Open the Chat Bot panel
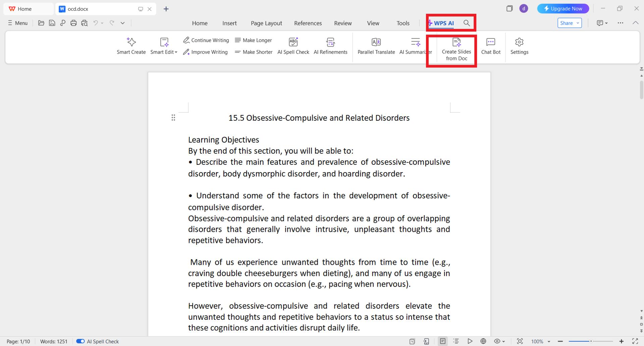 (x=491, y=46)
